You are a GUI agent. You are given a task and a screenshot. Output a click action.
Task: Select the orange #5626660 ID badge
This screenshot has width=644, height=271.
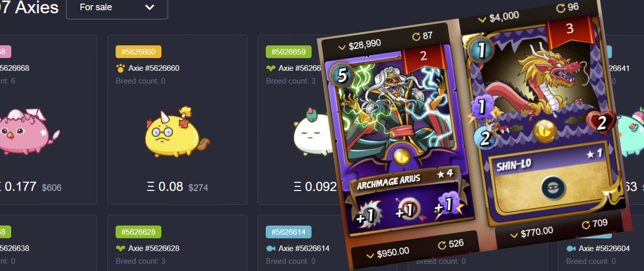coord(138,51)
